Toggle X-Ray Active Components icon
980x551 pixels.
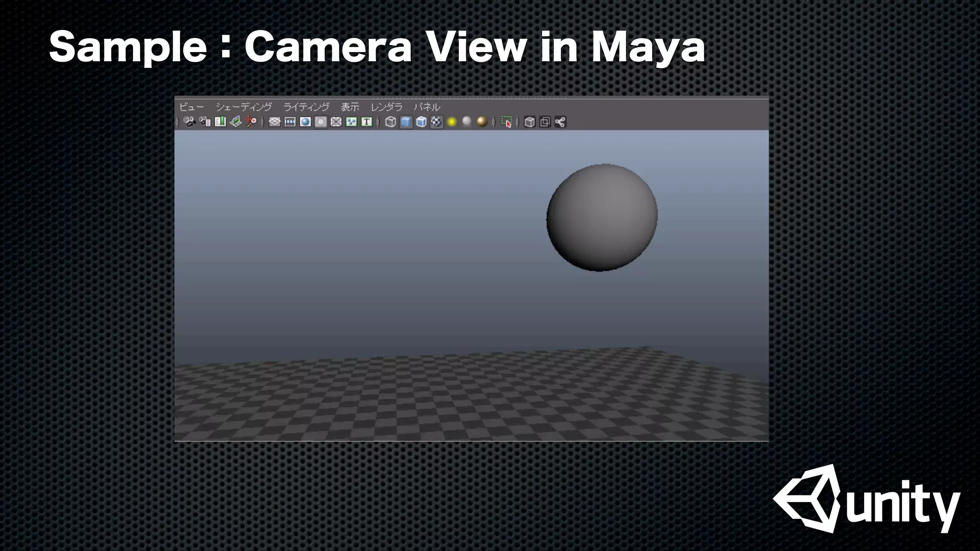(545, 122)
